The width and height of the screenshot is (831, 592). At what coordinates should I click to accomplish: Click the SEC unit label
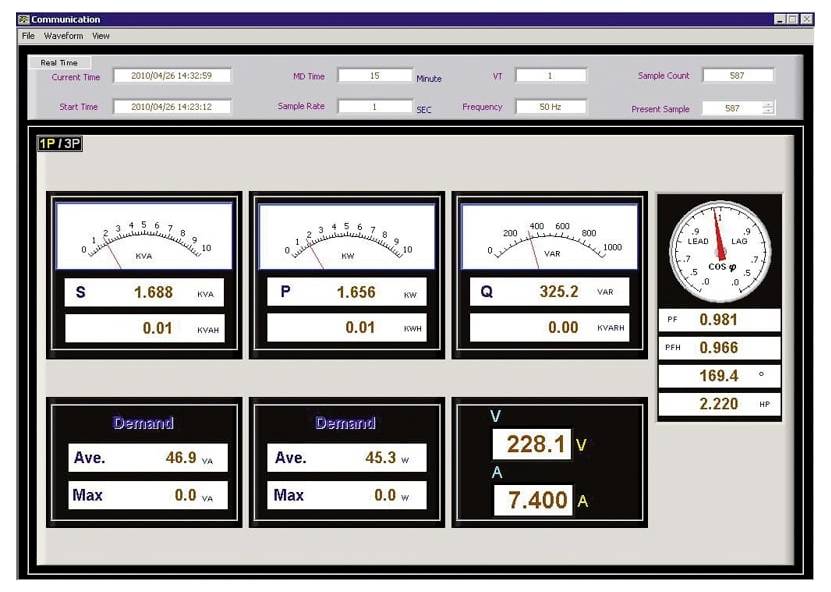[423, 110]
